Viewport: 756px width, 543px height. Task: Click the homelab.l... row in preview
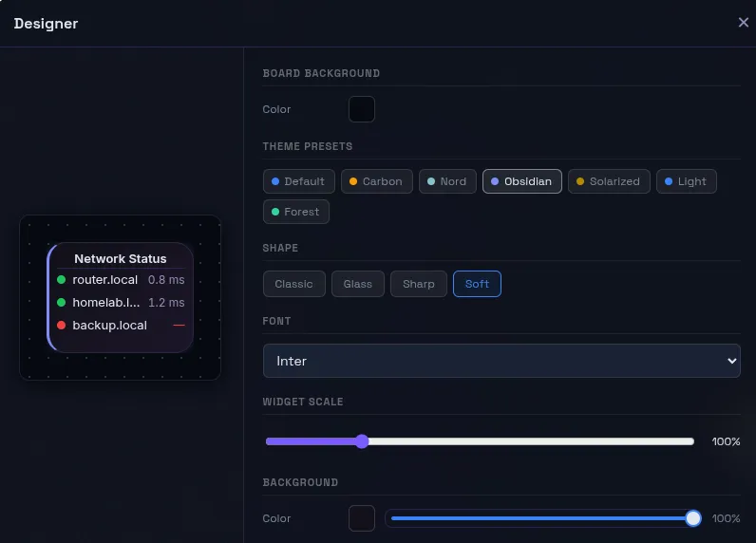121,303
